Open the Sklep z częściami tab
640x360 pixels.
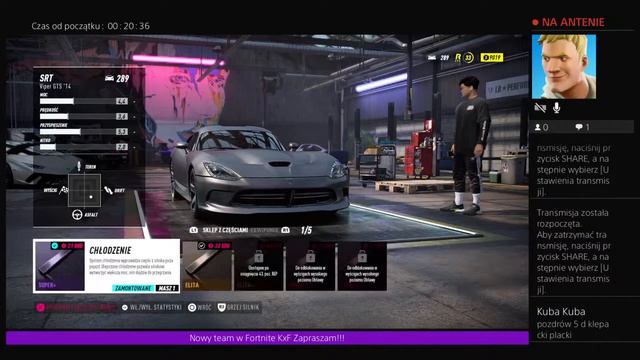[x=225, y=230]
